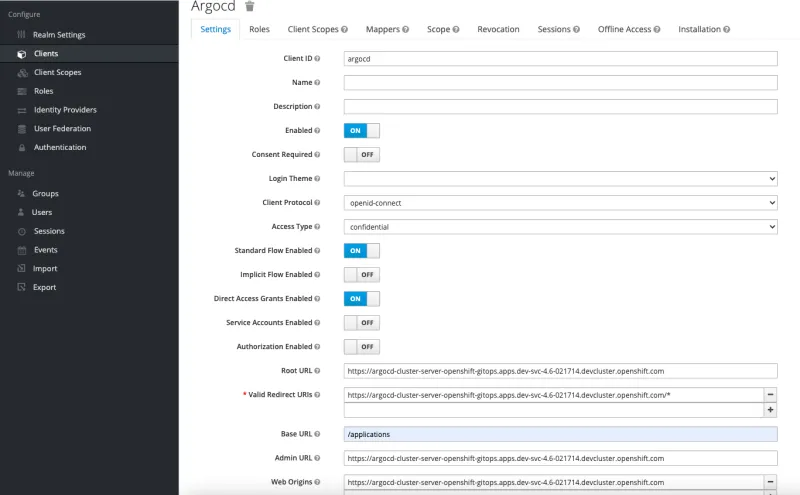Remove the Valid Redirect URI with minus button
This screenshot has width=800, height=495.
tap(770, 394)
